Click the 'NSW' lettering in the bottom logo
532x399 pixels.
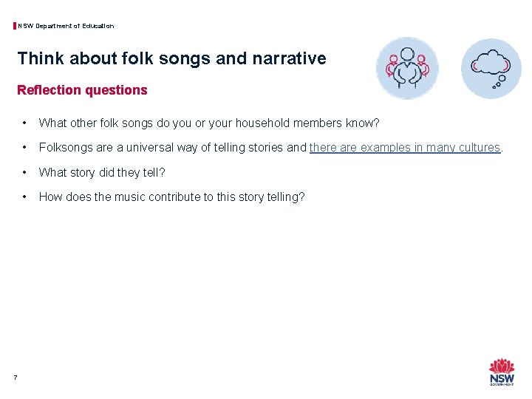click(x=502, y=378)
